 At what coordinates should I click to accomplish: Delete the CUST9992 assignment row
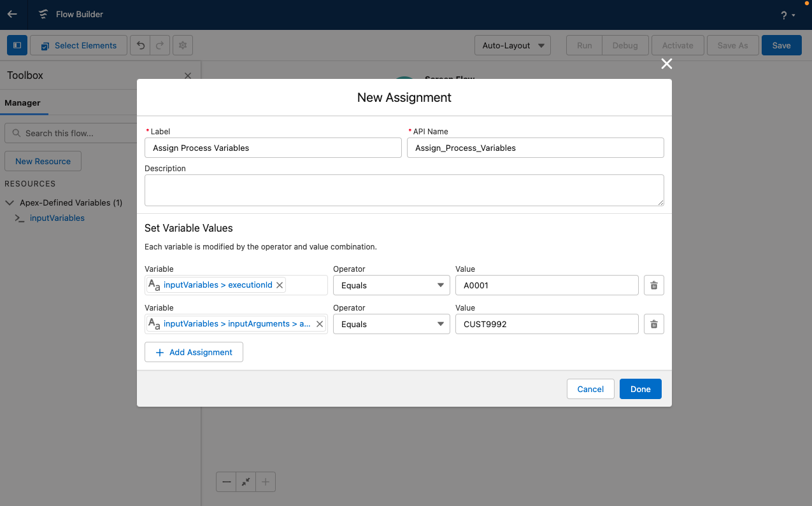654,324
